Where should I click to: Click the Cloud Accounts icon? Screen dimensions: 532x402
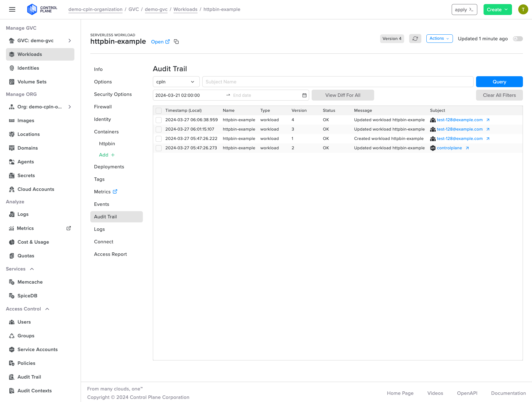(x=12, y=189)
